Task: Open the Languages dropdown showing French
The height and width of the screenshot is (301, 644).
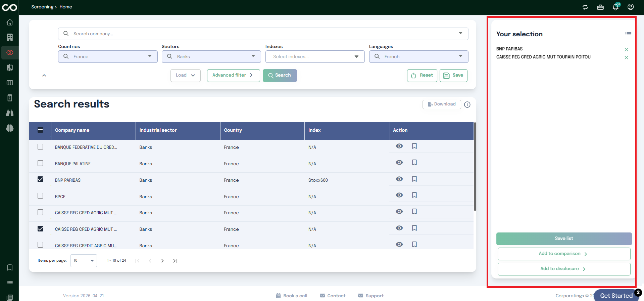Action: pos(419,56)
